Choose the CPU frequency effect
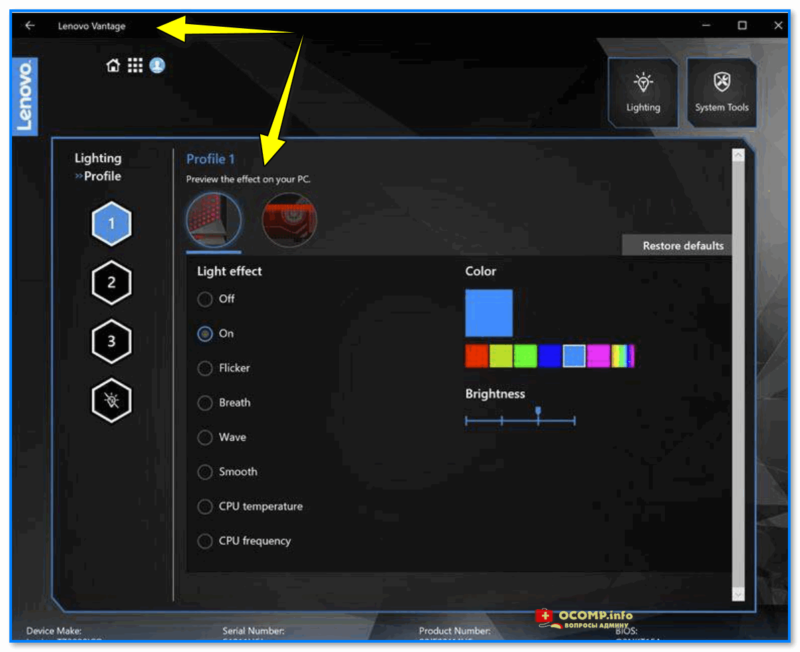Image resolution: width=800 pixels, height=652 pixels. [205, 541]
